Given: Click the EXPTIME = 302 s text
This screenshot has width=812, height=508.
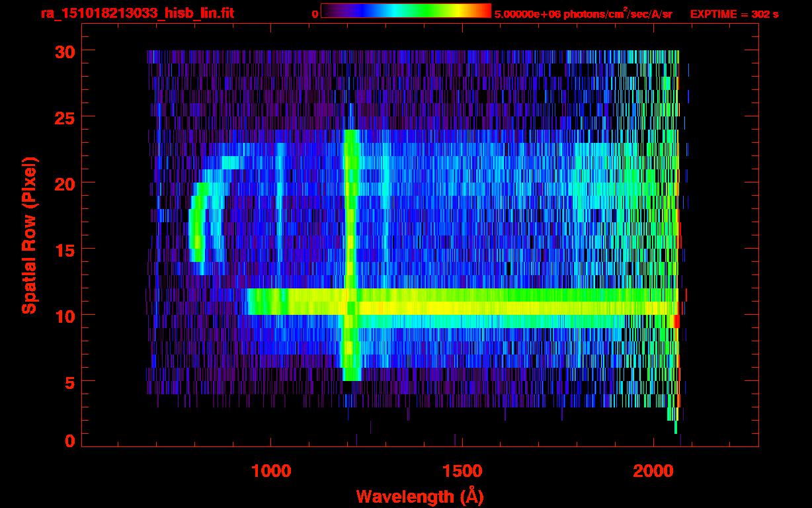Looking at the screenshot, I should (x=734, y=14).
